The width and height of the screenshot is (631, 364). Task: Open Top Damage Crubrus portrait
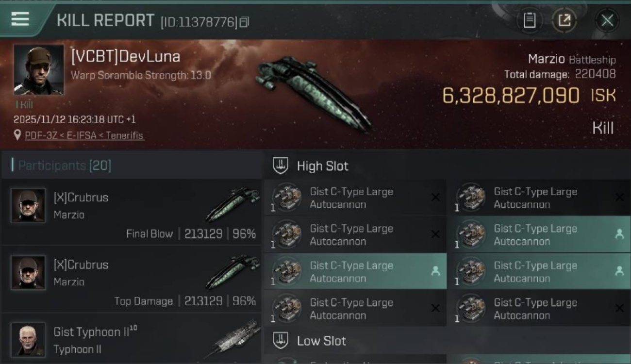[28, 273]
